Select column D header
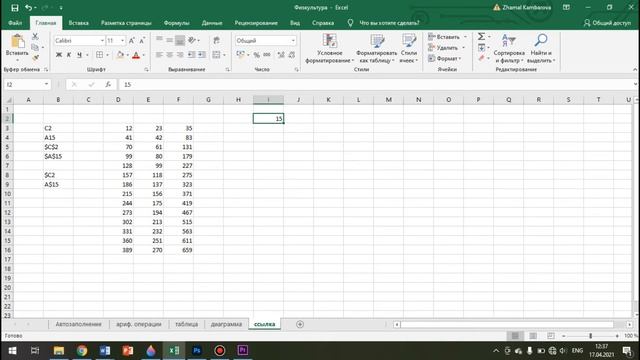Image resolution: width=640 pixels, height=360 pixels. [118, 100]
